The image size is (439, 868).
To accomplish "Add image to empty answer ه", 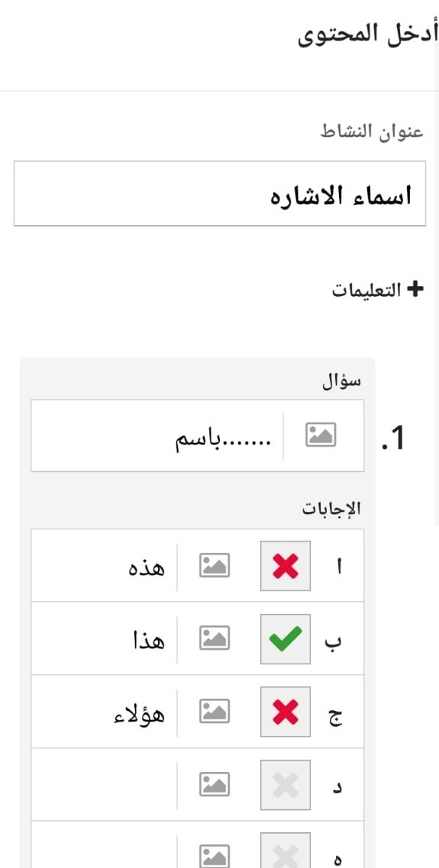I will [x=215, y=855].
